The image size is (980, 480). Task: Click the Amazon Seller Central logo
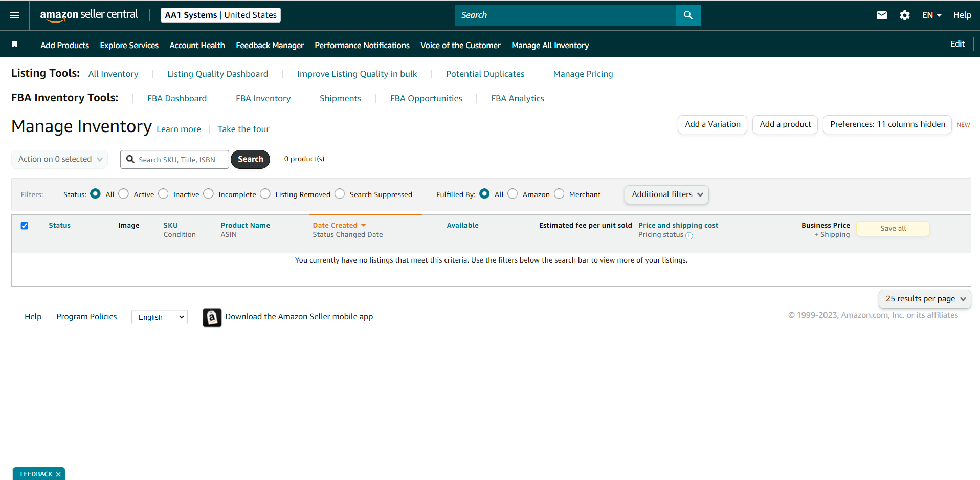pyautogui.click(x=89, y=15)
